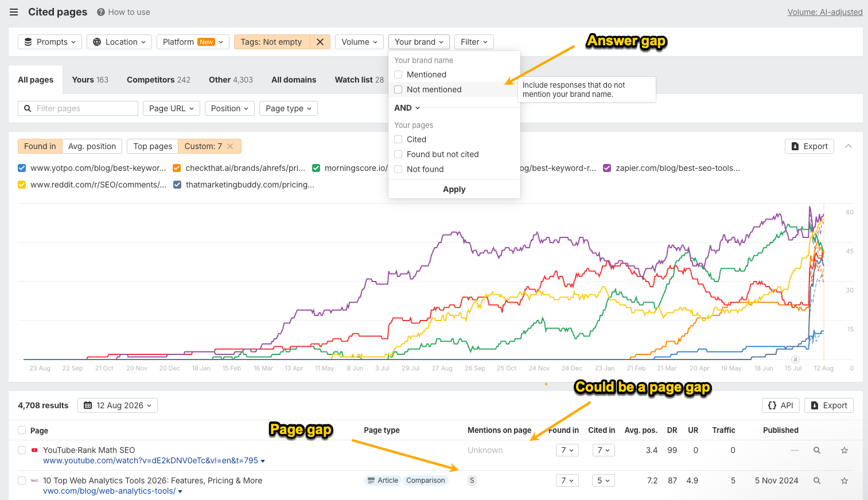Open the Page type dropdown

(289, 108)
